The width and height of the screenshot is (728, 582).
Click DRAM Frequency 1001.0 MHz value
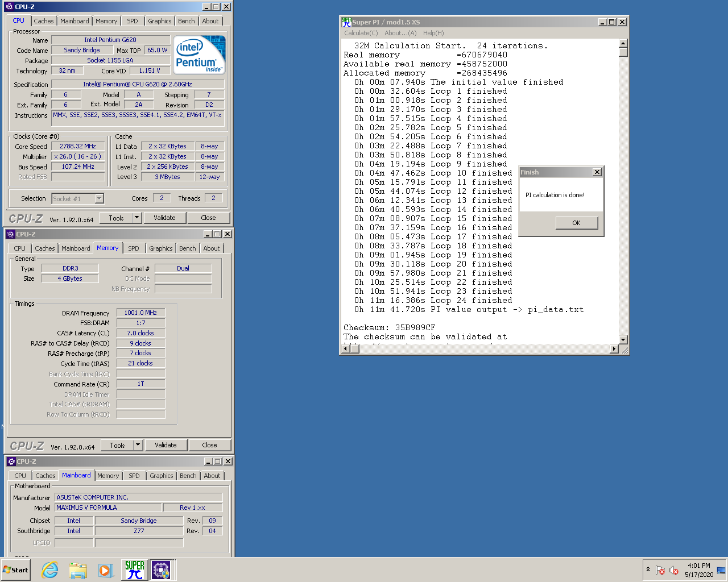coord(140,313)
